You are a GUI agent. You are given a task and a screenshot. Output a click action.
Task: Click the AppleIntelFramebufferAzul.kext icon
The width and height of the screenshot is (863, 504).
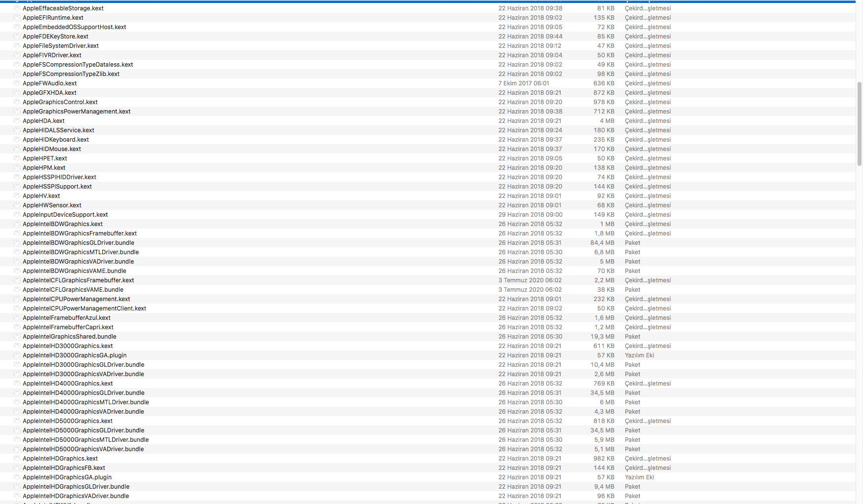click(x=17, y=318)
